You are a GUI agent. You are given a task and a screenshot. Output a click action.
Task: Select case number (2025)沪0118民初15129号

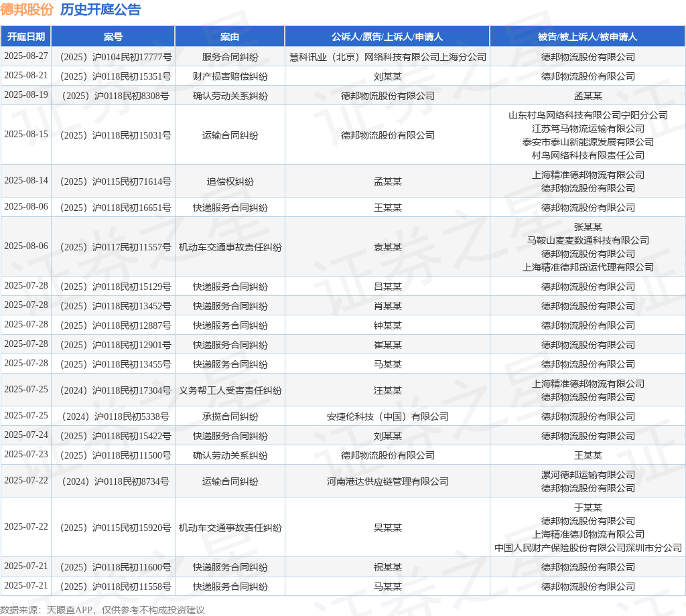click(x=115, y=287)
